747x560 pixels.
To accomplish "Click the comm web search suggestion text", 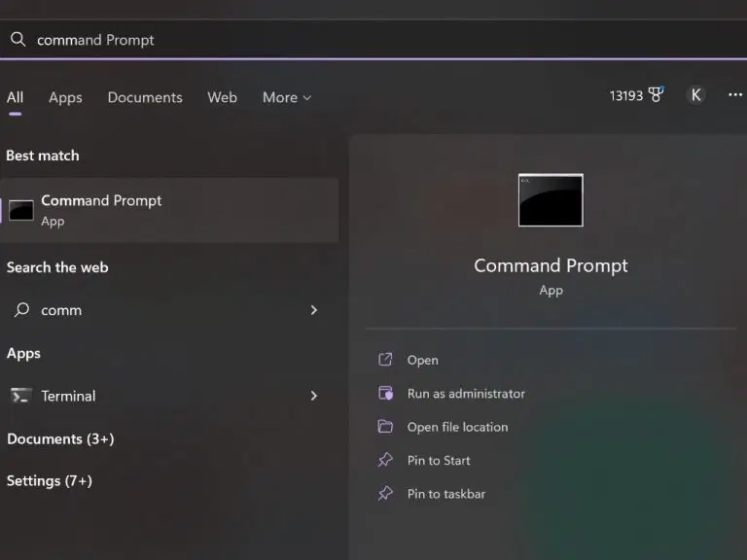I will (61, 310).
